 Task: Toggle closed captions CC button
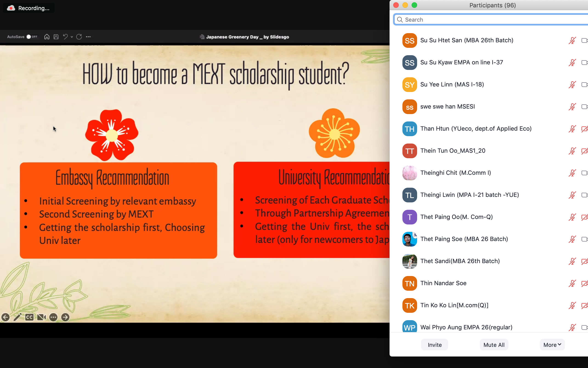coord(29,317)
